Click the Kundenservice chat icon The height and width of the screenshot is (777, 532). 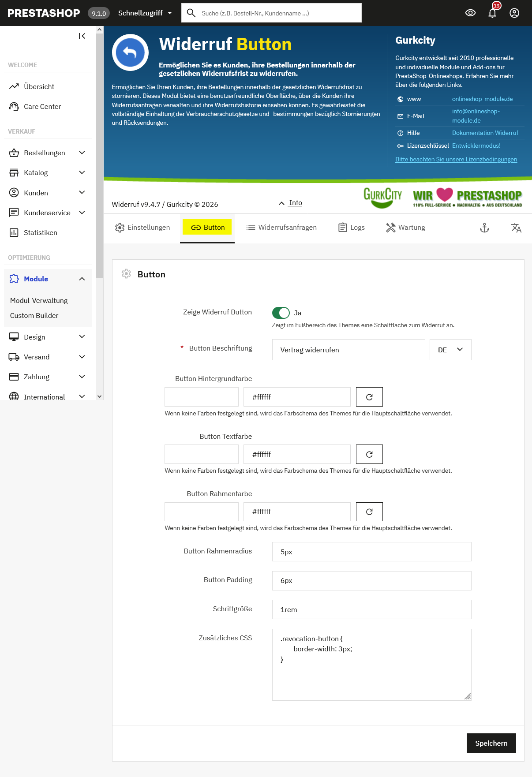14,213
